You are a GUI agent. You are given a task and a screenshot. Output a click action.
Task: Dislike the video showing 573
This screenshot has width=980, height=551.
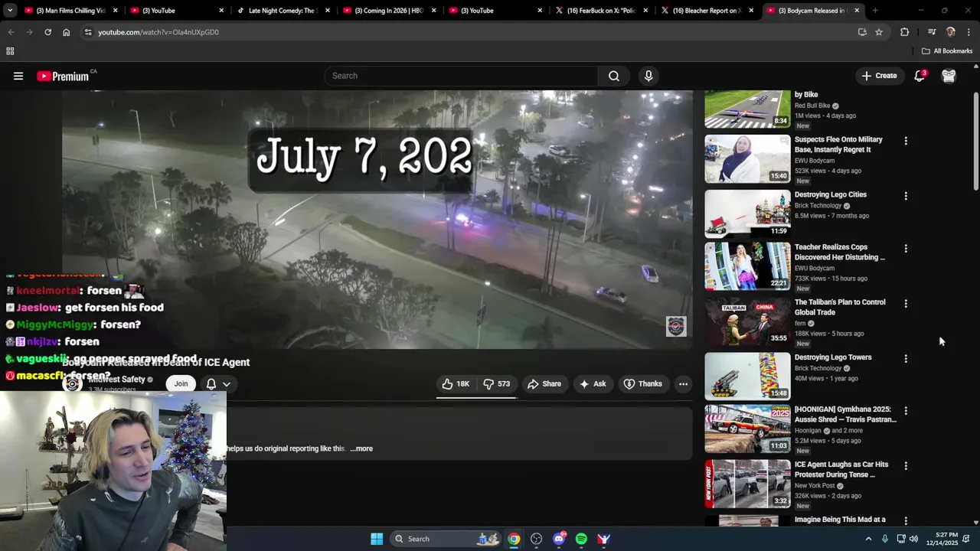[x=496, y=384]
